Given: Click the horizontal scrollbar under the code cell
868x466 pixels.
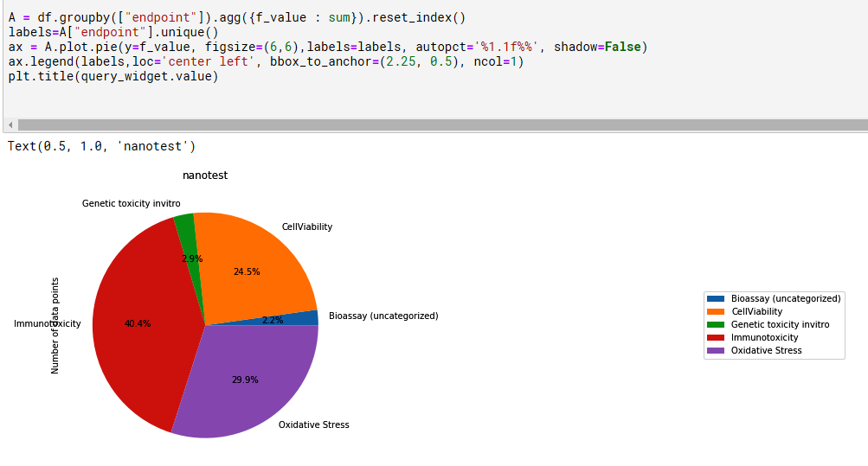Looking at the screenshot, I should [433, 124].
